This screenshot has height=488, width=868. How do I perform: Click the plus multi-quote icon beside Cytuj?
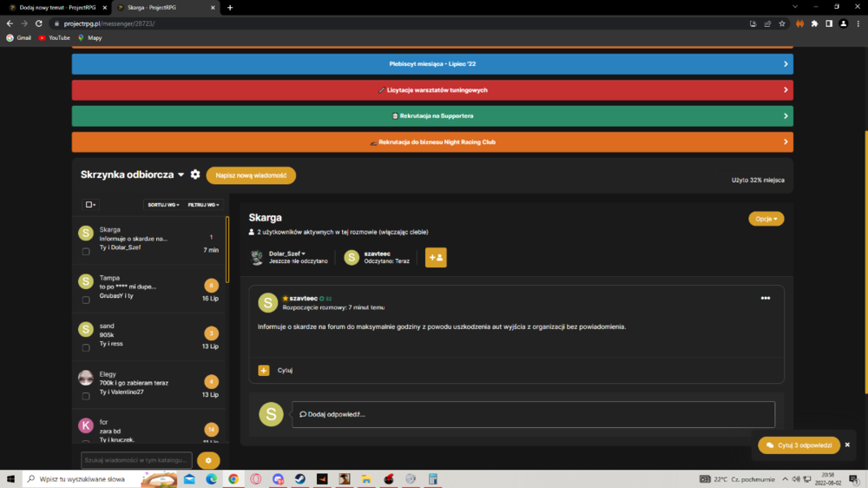[x=264, y=370]
